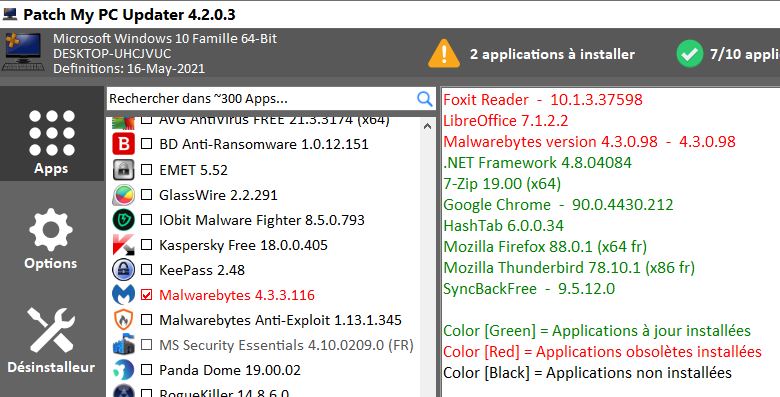The width and height of the screenshot is (780, 397).
Task: Select the Mozilla Firefox 88.0.1 entry
Action: [x=545, y=247]
